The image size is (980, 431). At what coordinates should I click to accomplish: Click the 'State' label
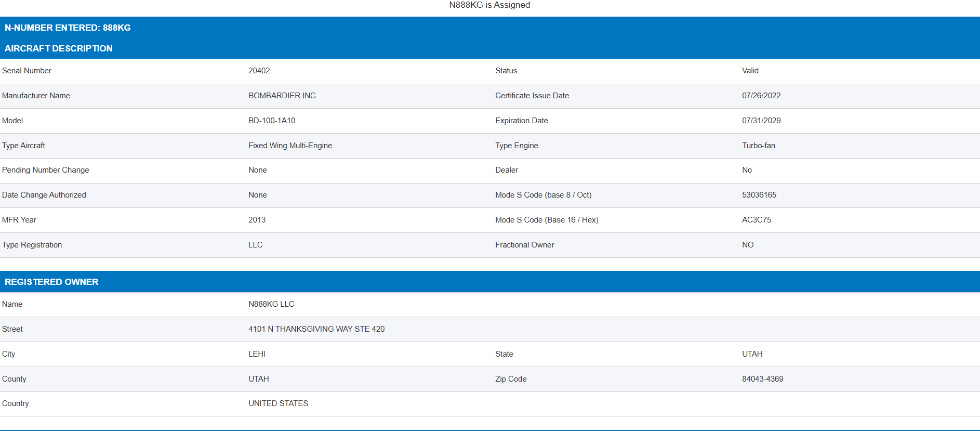coord(504,354)
